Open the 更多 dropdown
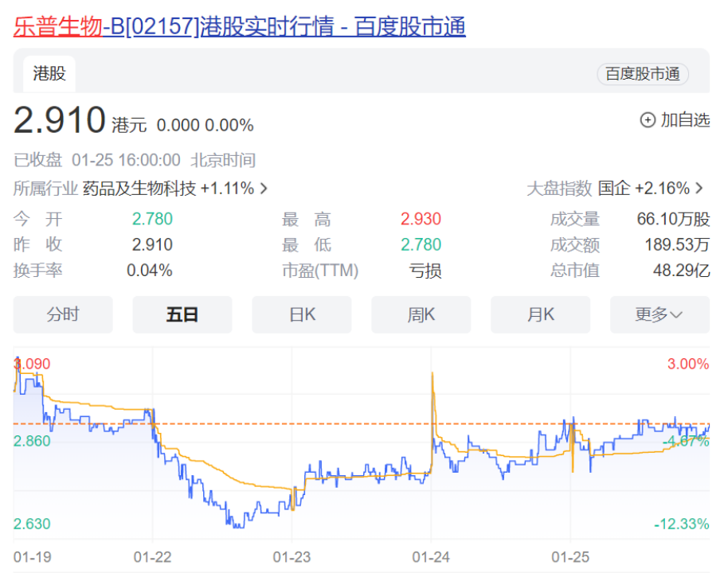This screenshot has width=728, height=573. click(x=660, y=314)
